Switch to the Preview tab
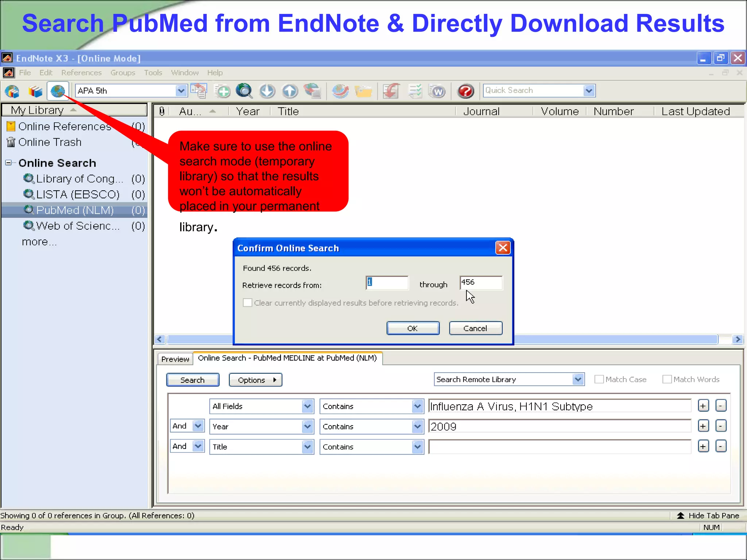747x560 pixels. coord(175,359)
